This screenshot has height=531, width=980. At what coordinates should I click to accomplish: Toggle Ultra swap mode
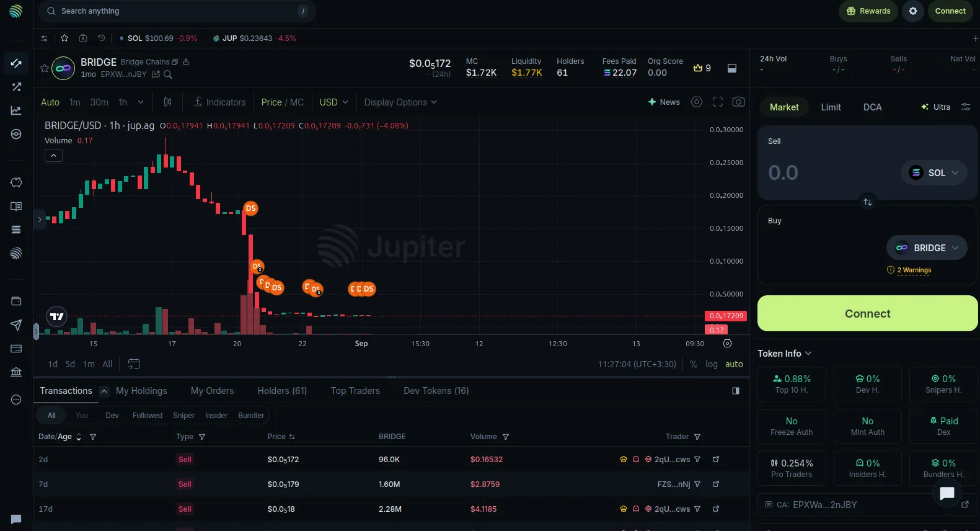point(936,107)
